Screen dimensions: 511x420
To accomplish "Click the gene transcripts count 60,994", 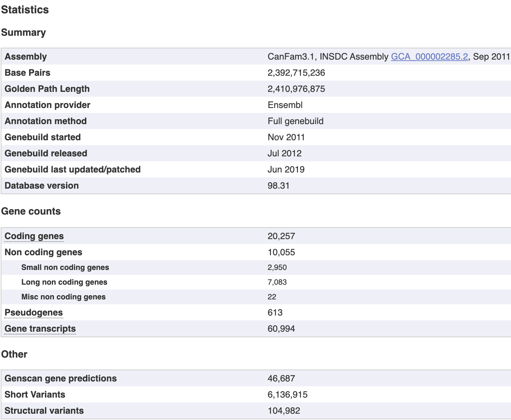I will coord(281,328).
